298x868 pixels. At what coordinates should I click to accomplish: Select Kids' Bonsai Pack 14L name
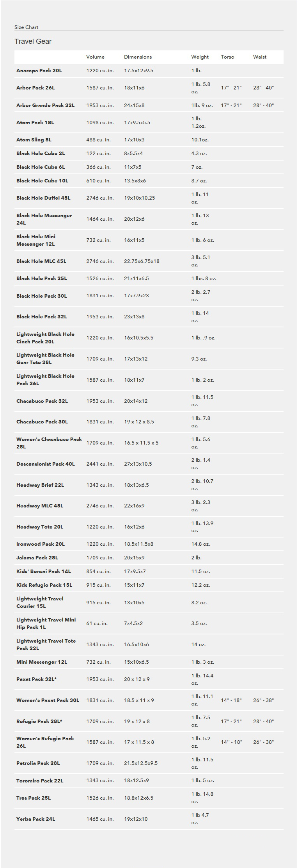pyautogui.click(x=44, y=572)
